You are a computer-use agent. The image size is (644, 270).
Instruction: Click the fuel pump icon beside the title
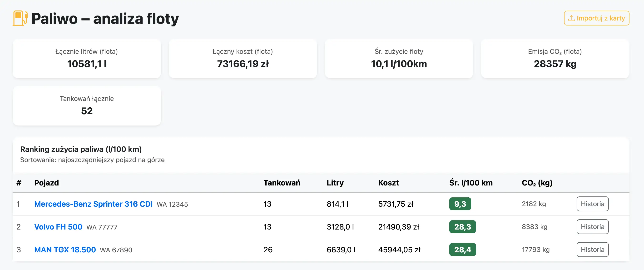(x=20, y=18)
